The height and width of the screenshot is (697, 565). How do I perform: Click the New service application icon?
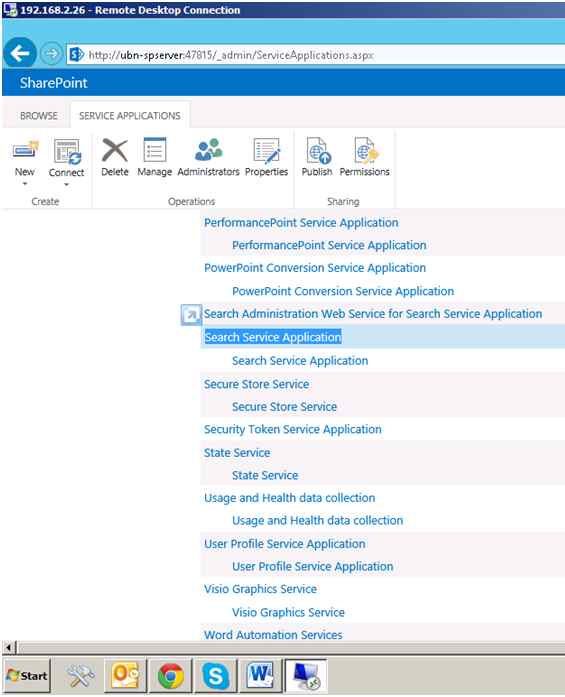(x=25, y=151)
